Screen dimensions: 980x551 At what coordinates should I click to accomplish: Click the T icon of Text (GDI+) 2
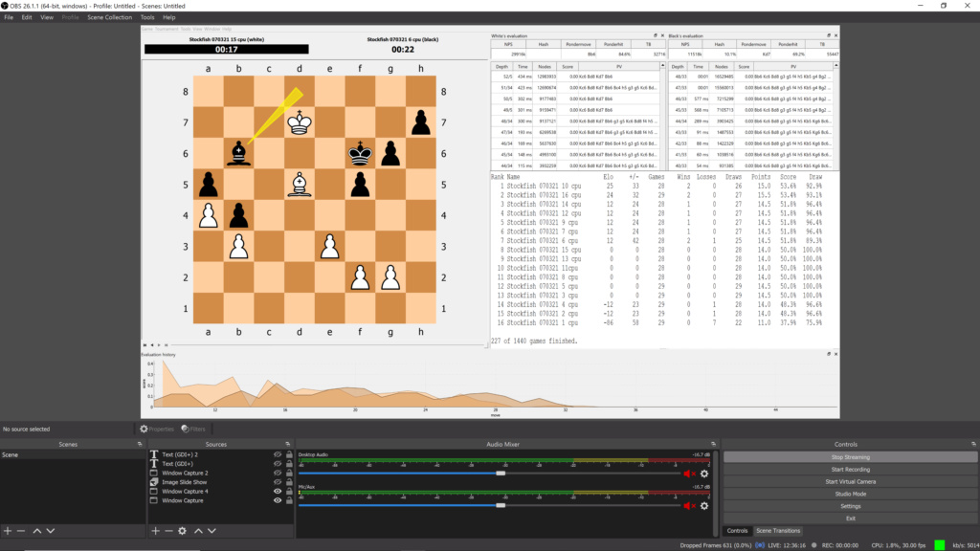[154, 454]
